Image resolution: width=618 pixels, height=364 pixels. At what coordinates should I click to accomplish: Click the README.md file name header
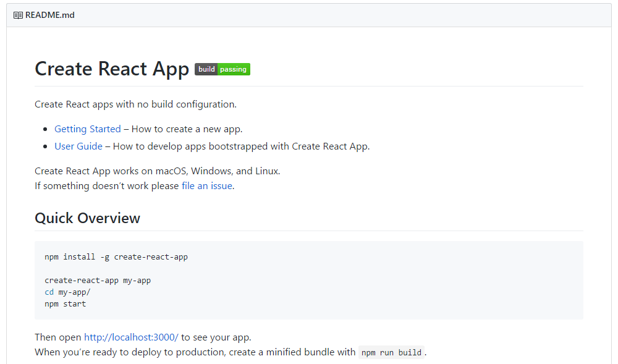tap(49, 15)
